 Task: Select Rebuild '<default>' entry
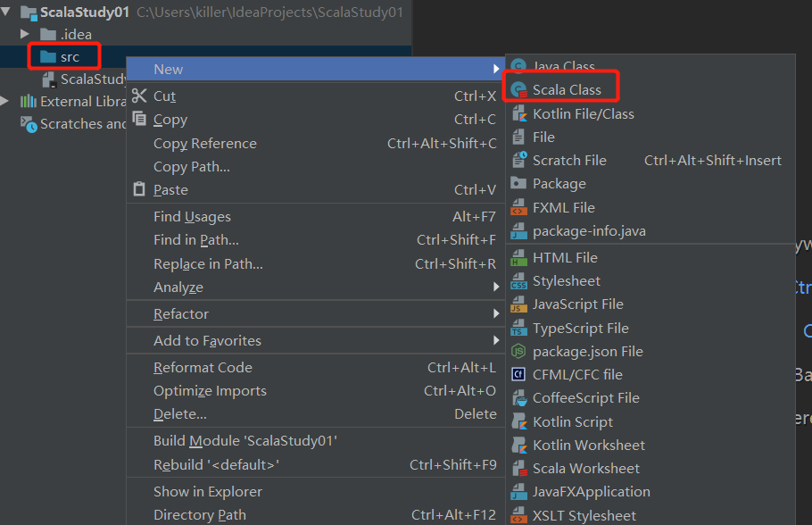click(x=315, y=465)
